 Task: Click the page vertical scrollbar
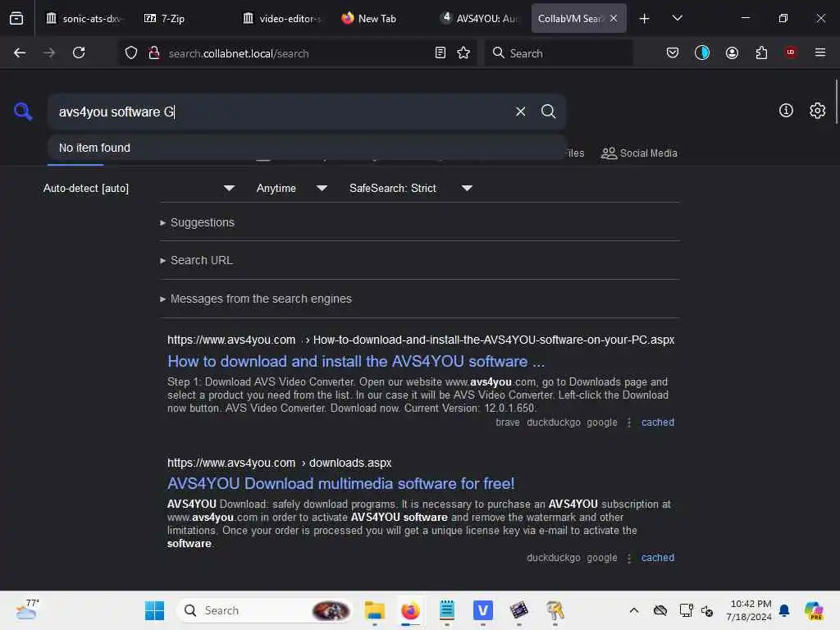(836, 102)
